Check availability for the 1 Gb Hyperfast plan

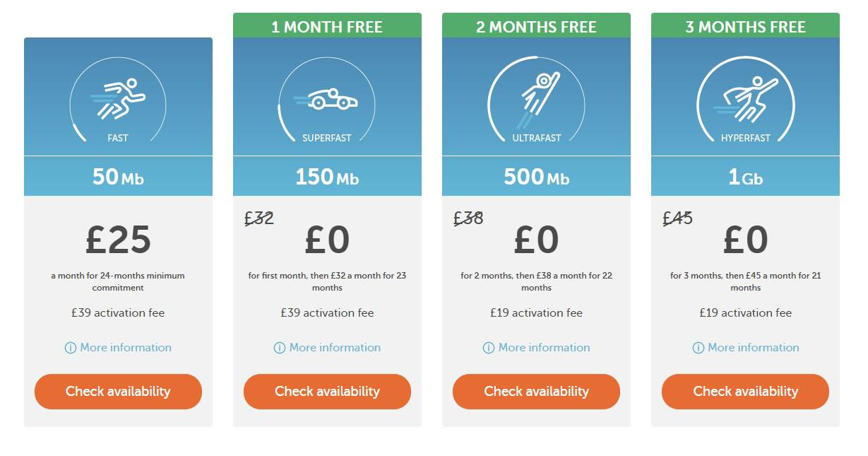click(x=745, y=392)
